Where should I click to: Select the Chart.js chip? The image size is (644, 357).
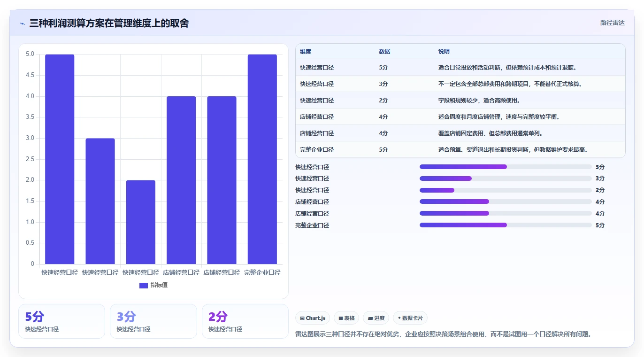313,318
